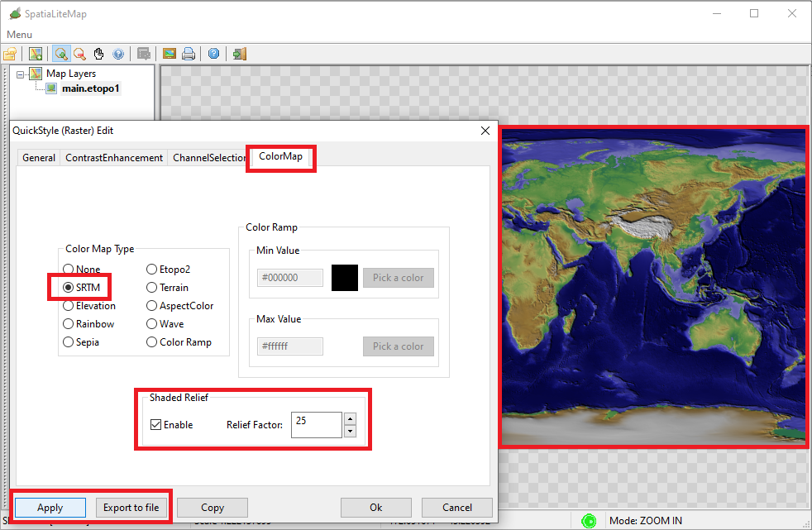Image resolution: width=812 pixels, height=530 pixels.
Task: Click the Export to file button
Action: point(131,508)
